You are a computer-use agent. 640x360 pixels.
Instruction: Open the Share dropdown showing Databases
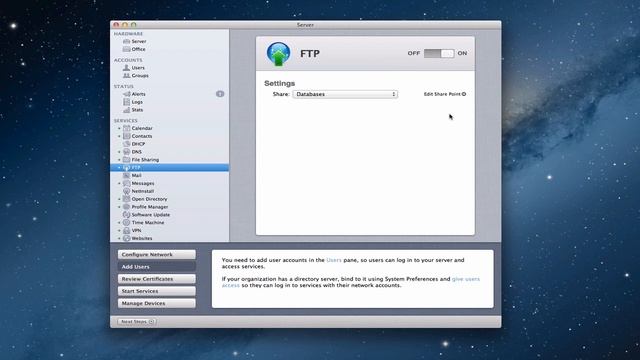click(x=345, y=94)
